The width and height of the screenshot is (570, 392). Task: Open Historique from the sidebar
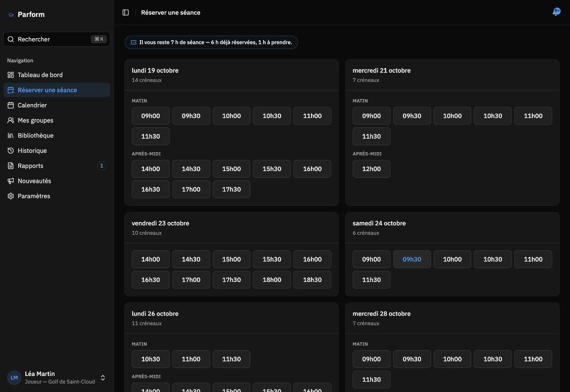click(x=57, y=151)
